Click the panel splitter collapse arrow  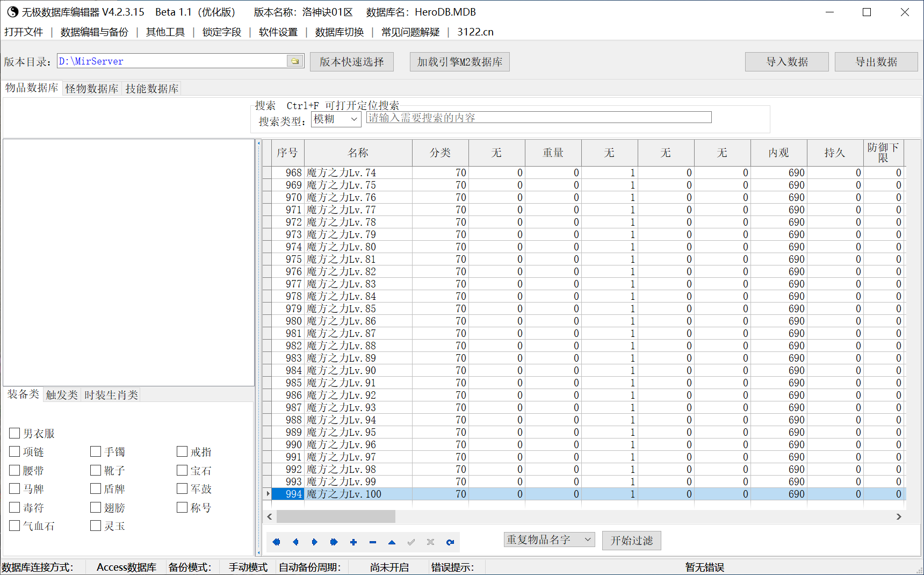point(258,143)
